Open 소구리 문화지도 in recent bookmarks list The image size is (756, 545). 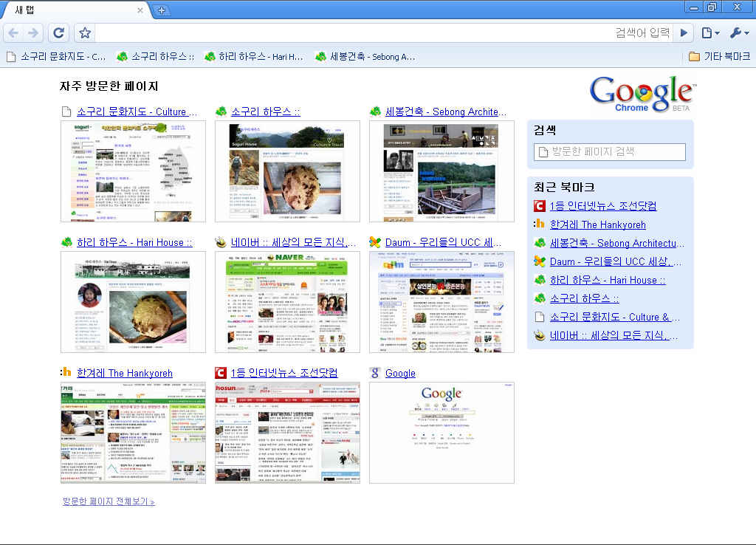click(615, 317)
